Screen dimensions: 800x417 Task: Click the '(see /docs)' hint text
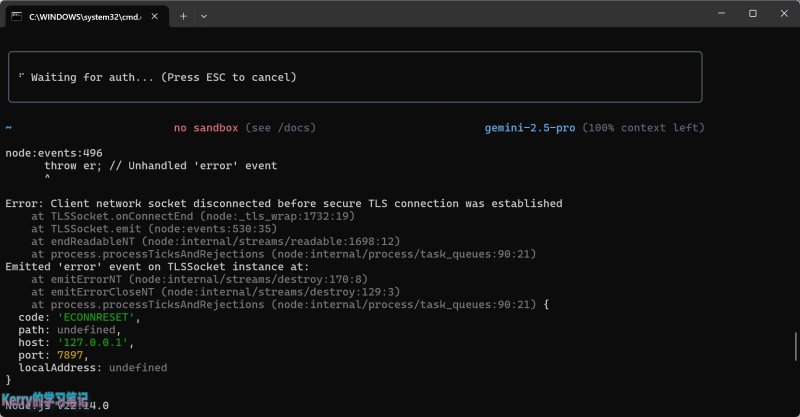pyautogui.click(x=281, y=128)
